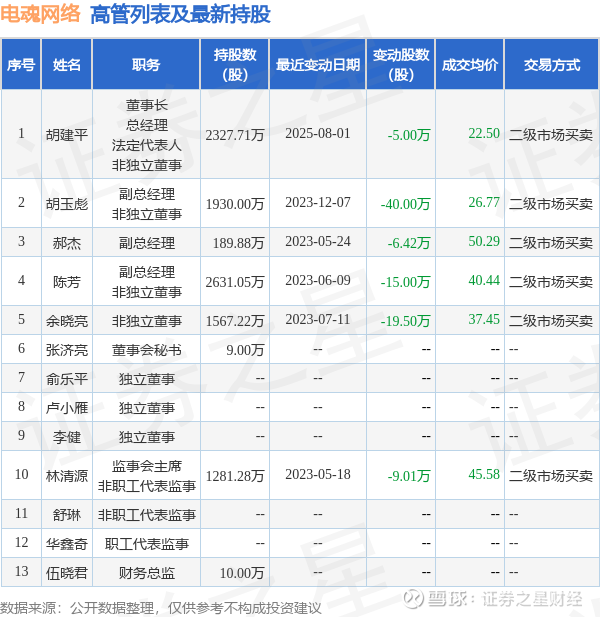Click the average price 40.44
The width and height of the screenshot is (600, 617).
point(484,280)
